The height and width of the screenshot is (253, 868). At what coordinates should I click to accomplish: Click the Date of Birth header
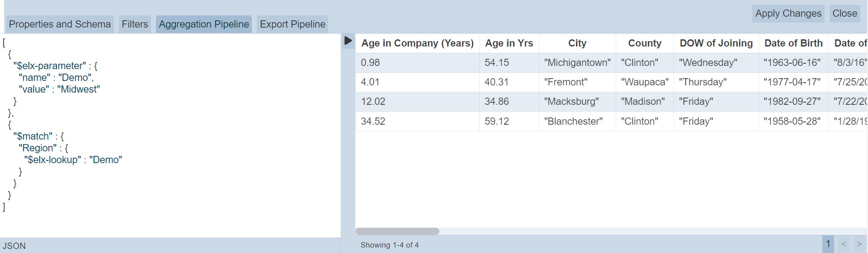(793, 43)
